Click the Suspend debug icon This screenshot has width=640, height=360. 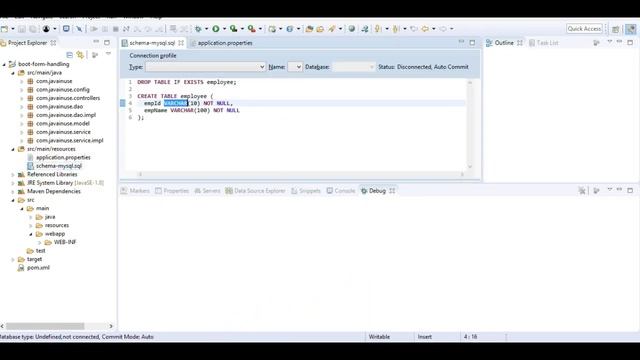pos(105,29)
